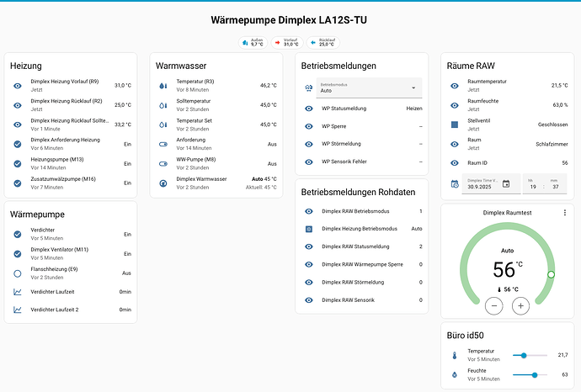Click eye icon for WP Störmeldung
This screenshot has width=581, height=392.
point(309,144)
